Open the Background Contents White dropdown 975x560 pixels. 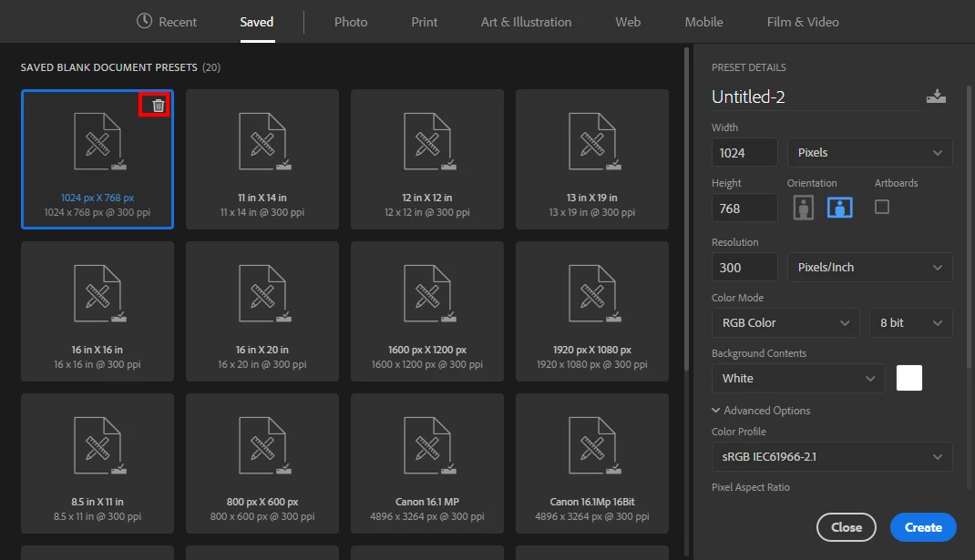[798, 378]
